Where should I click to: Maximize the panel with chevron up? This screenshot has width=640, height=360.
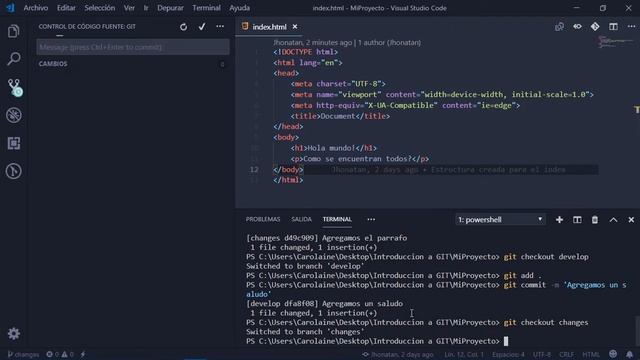click(613, 220)
